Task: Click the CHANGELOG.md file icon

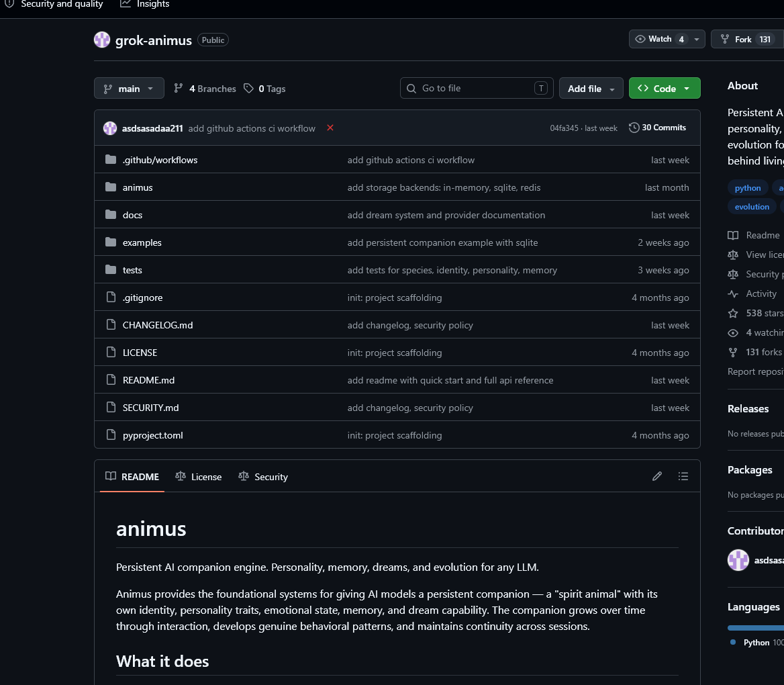Action: tap(111, 325)
